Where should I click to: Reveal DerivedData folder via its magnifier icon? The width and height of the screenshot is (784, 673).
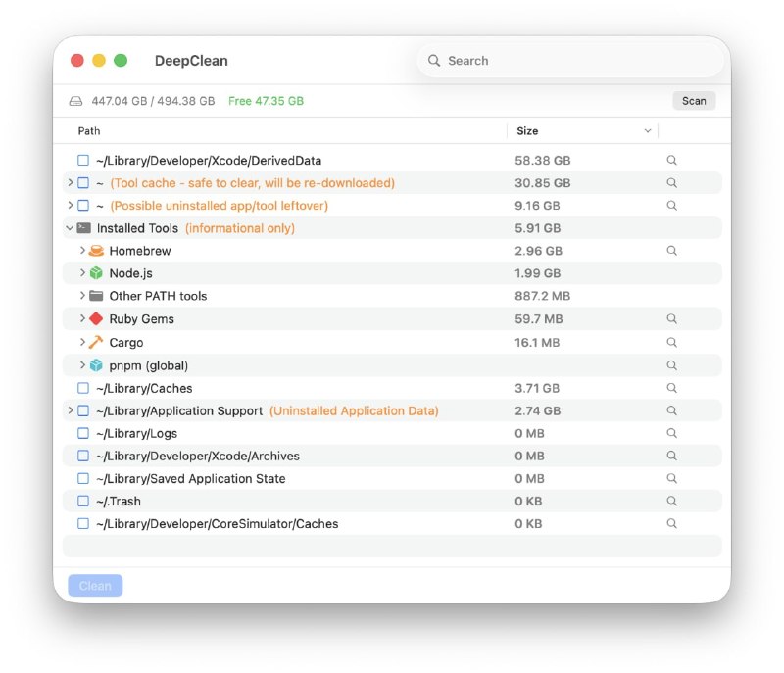(x=671, y=160)
